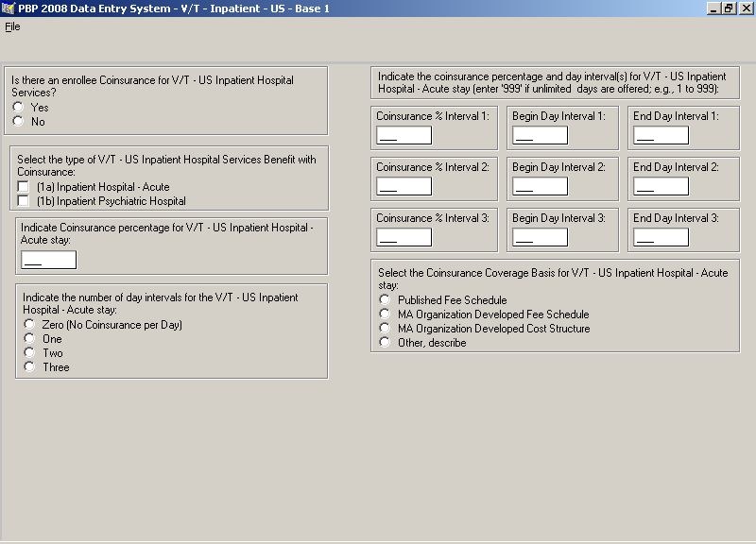The height and width of the screenshot is (544, 756).
Task: Close the PBP Data Entry window
Action: tap(745, 8)
